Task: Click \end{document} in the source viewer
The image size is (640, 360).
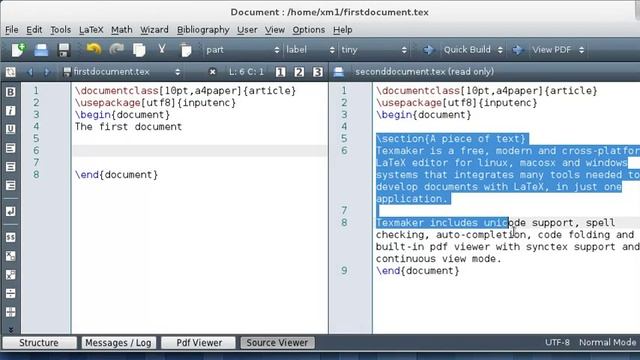Action: pos(417,271)
